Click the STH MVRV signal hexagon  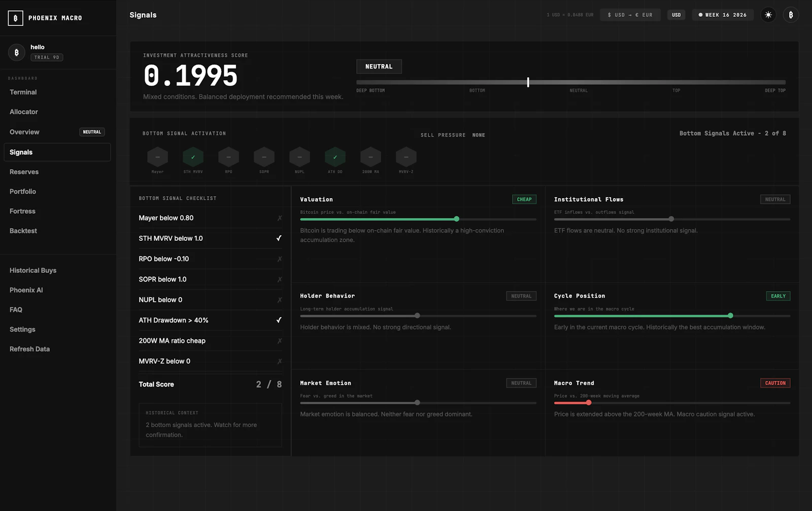(x=193, y=157)
